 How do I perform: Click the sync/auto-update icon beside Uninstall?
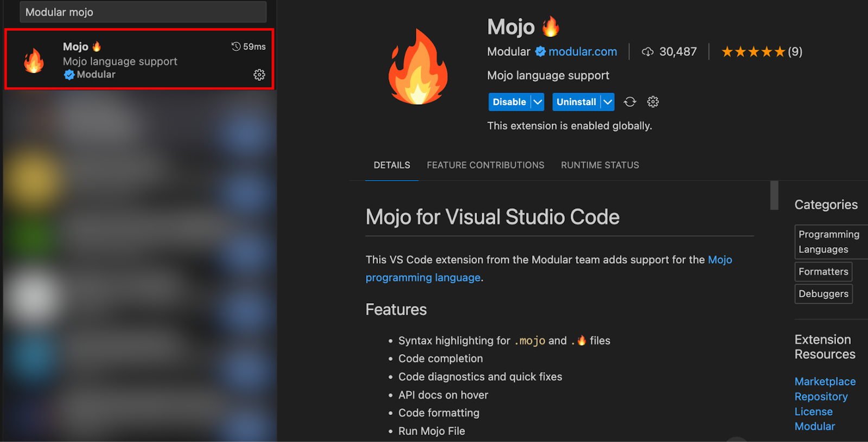pos(630,102)
